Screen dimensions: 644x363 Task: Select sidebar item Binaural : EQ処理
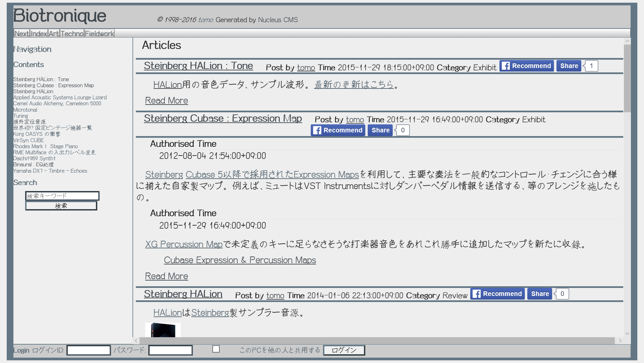point(33,165)
